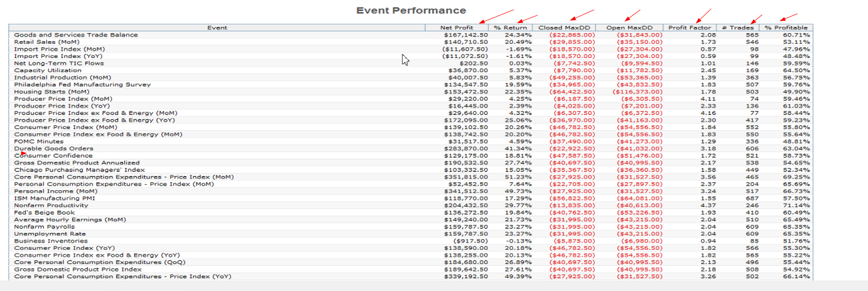Image resolution: width=868 pixels, height=291 pixels.
Task: Select the Consumer Confidence event row
Action: point(54,156)
